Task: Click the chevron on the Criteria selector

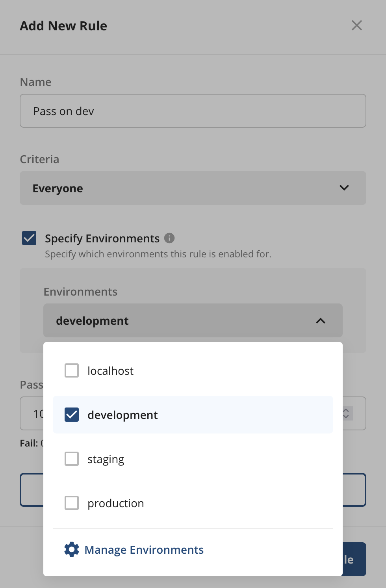Action: point(343,188)
